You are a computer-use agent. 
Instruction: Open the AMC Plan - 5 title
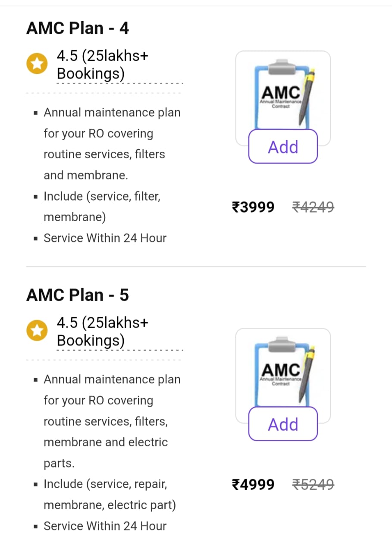(78, 295)
